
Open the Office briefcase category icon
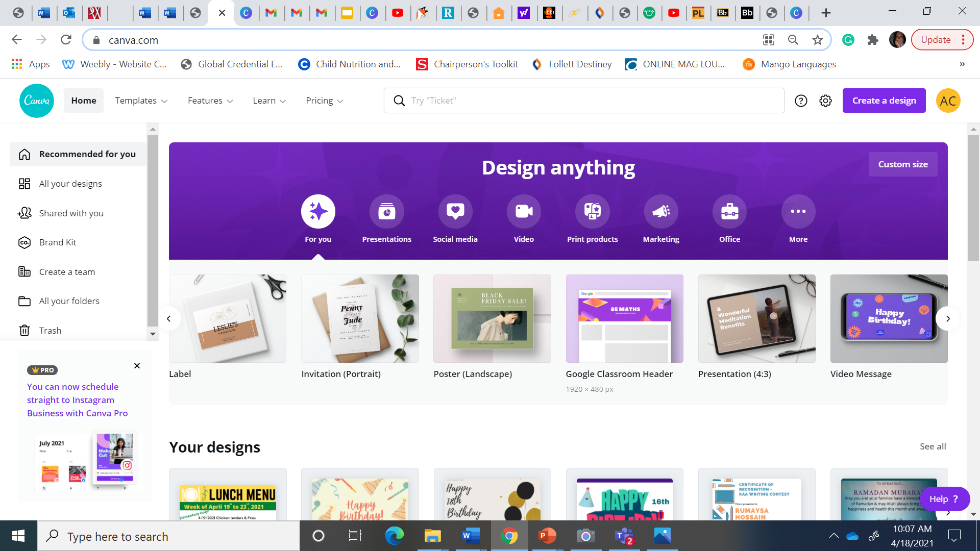(x=729, y=211)
